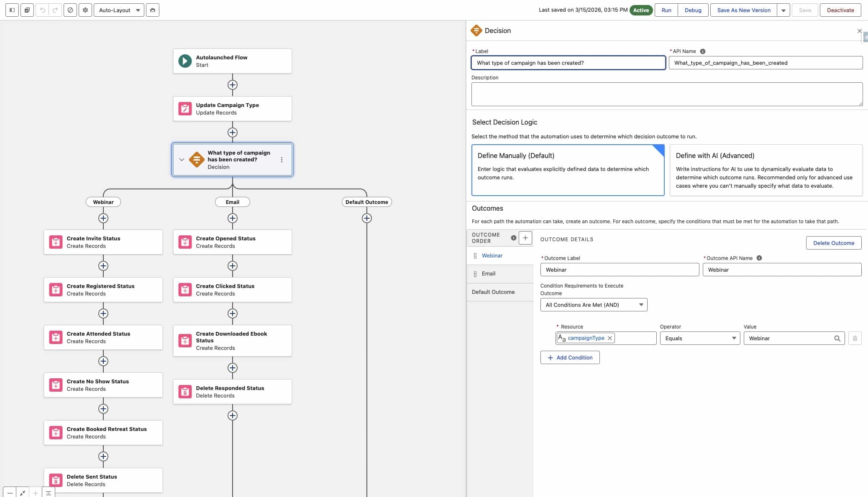Add a new outcome with plus icon
This screenshot has width=868, height=497.
(x=525, y=238)
